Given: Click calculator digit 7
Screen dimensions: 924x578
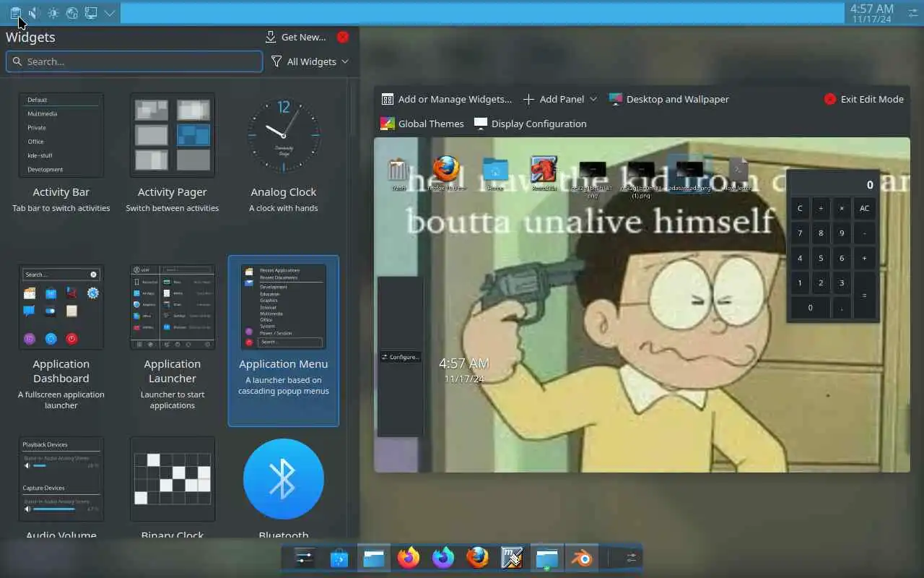Looking at the screenshot, I should pos(800,233).
